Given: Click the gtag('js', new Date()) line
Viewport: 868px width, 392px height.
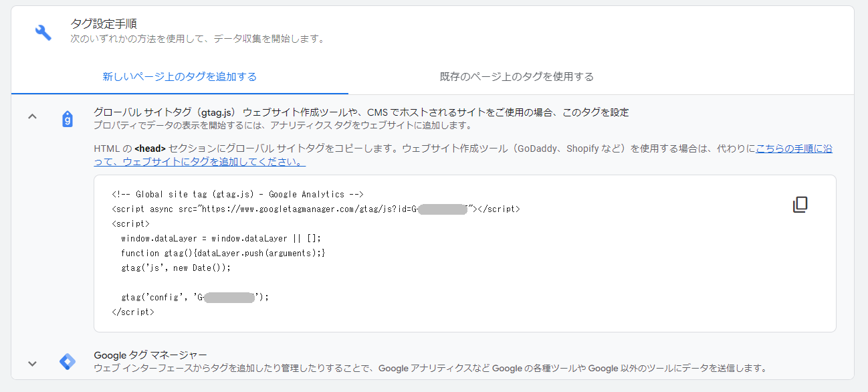Looking at the screenshot, I should click(x=175, y=268).
